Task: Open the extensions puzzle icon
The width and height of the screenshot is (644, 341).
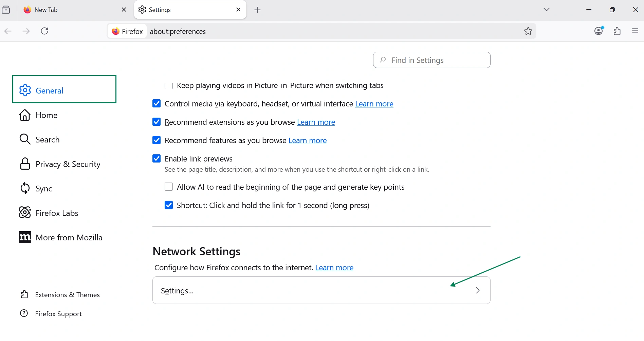Action: point(617,31)
